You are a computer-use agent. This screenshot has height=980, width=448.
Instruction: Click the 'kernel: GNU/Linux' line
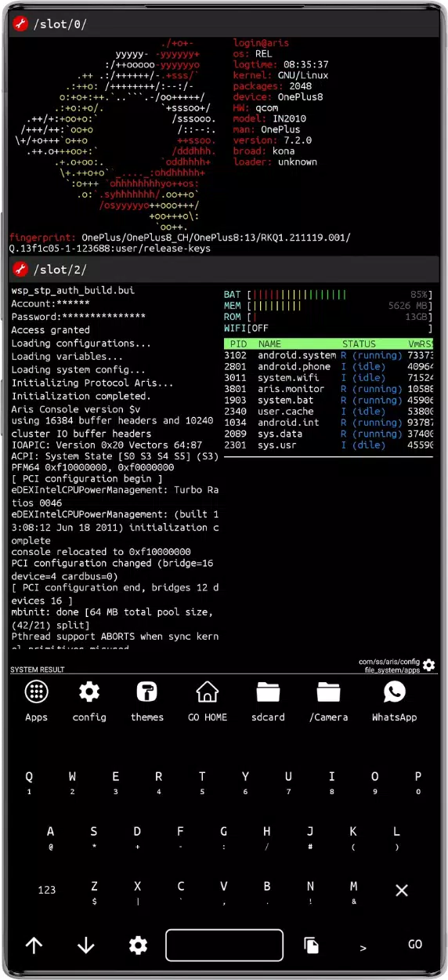click(280, 76)
